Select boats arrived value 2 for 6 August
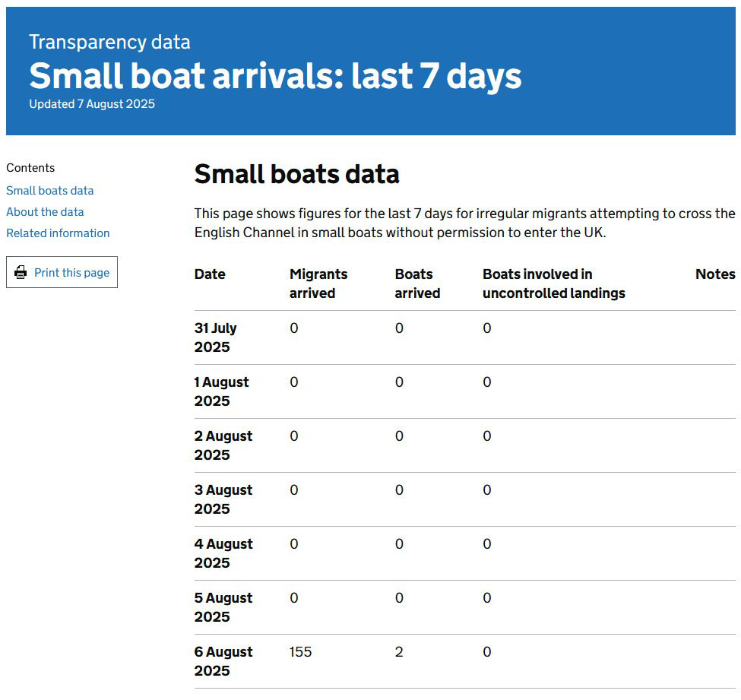741x700 pixels. [x=399, y=652]
